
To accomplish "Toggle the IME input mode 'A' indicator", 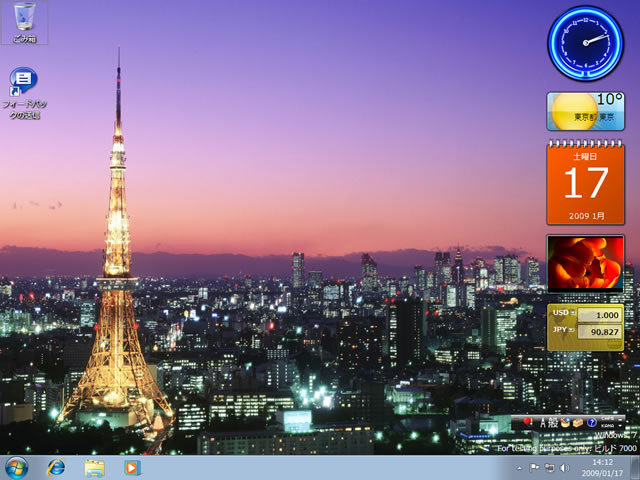I will [x=541, y=423].
